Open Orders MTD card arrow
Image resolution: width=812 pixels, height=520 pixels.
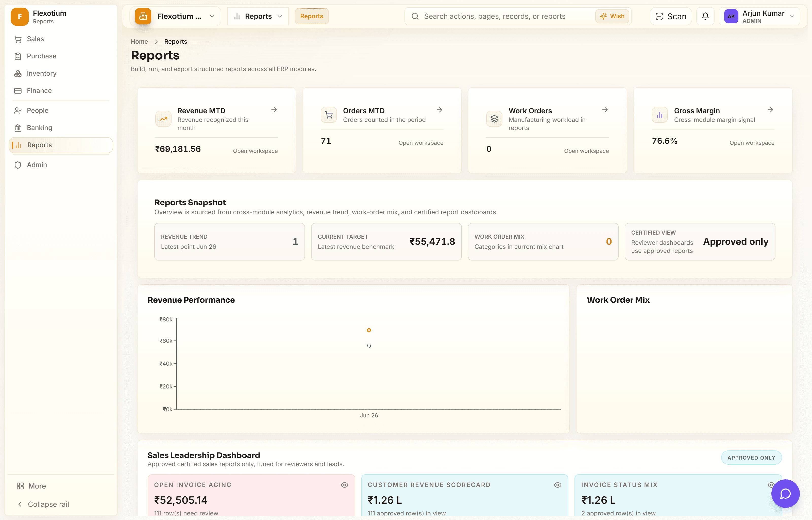439,110
